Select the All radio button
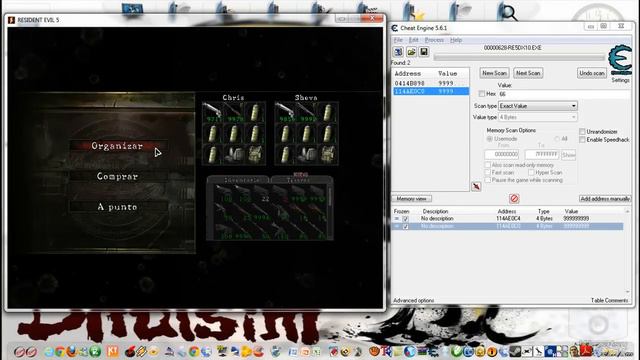The height and width of the screenshot is (360, 640). pos(557,139)
